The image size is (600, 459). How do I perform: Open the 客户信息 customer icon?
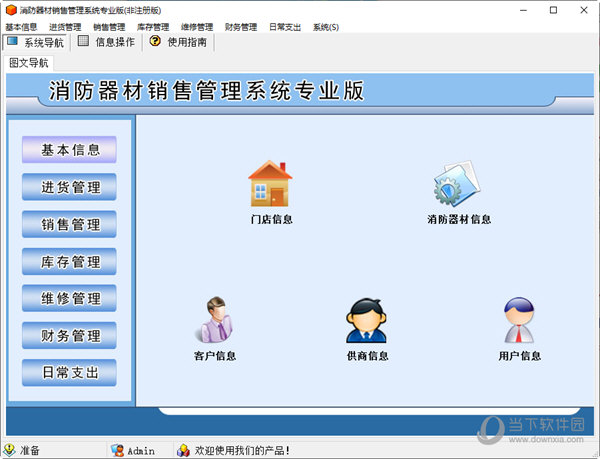coord(215,320)
